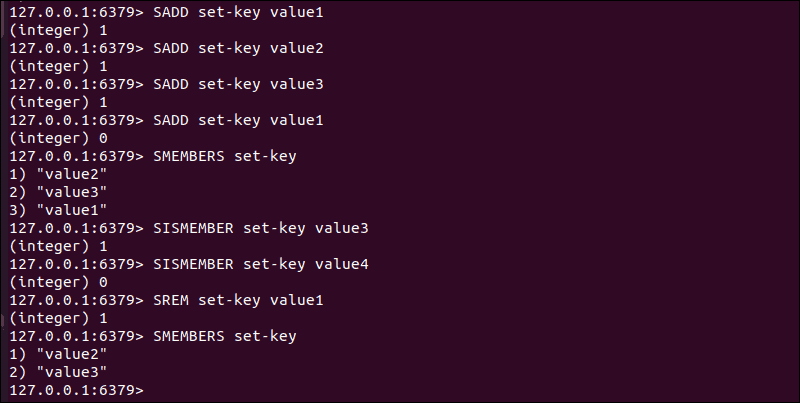Click the (integer) 0 below the duplicate SADD
This screenshot has width=800, height=403.
[57, 138]
